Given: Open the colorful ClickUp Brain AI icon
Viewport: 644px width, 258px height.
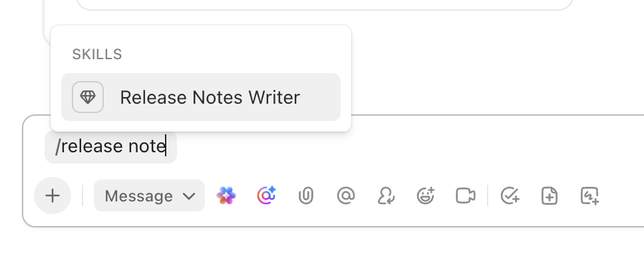Looking at the screenshot, I should point(226,195).
